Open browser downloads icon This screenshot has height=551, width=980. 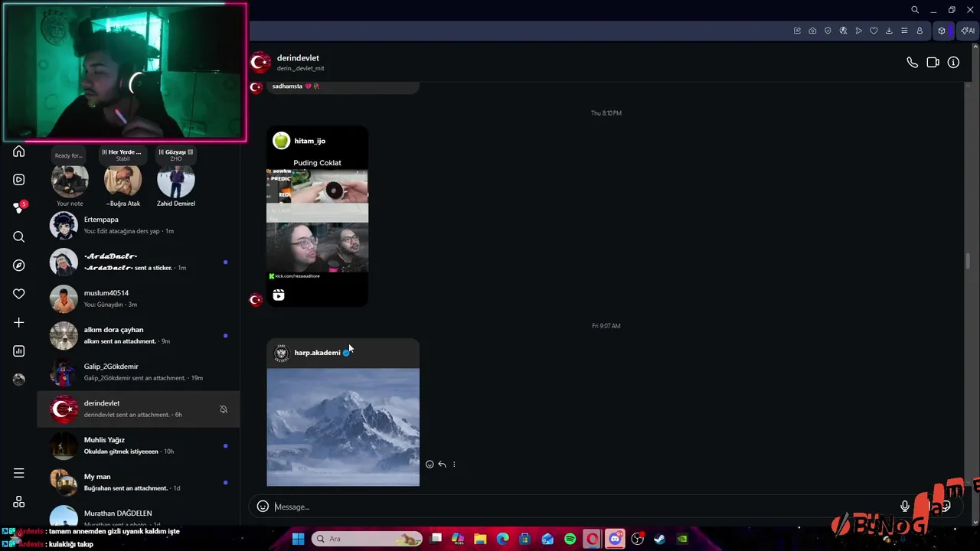[x=889, y=31]
